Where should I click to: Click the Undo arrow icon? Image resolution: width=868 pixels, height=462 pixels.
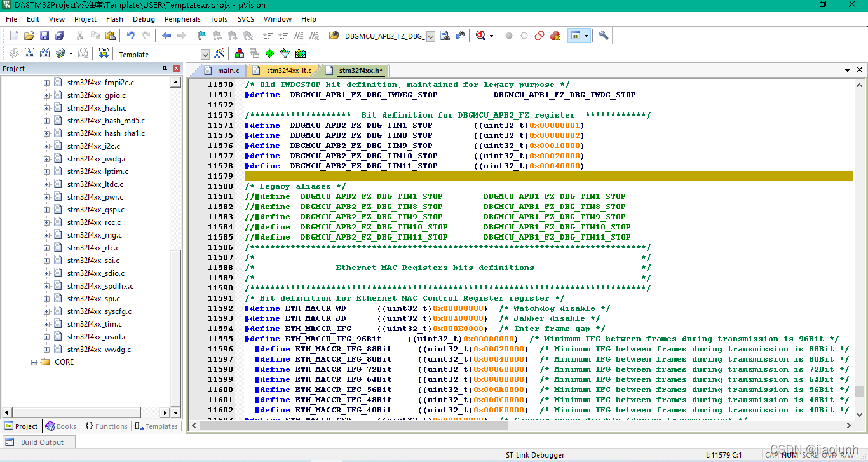(130, 36)
